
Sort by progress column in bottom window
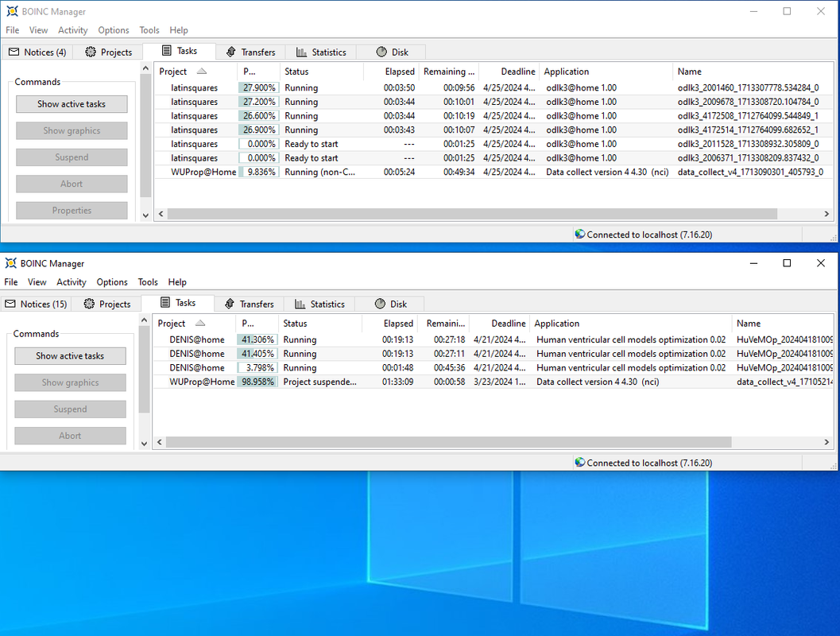coord(257,323)
